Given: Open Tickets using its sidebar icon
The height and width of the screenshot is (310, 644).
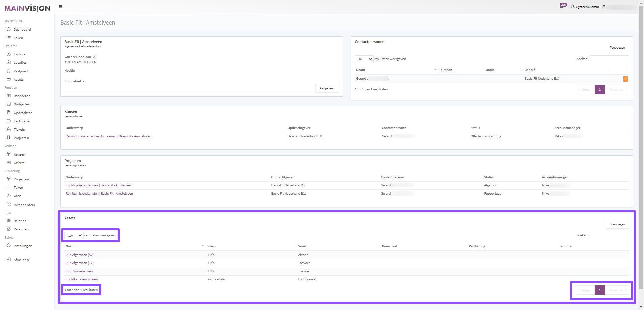Looking at the screenshot, I should click(9, 129).
